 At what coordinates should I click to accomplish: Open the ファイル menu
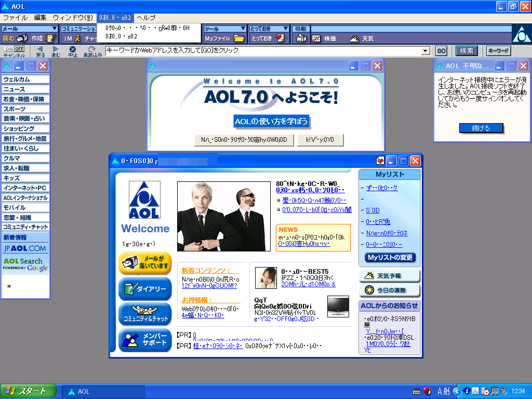point(15,18)
